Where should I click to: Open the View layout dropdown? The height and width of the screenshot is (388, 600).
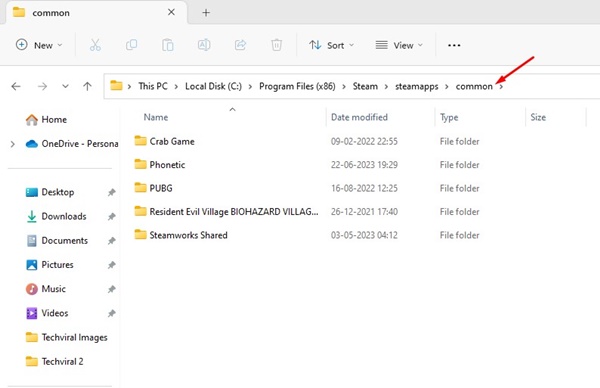click(x=399, y=45)
